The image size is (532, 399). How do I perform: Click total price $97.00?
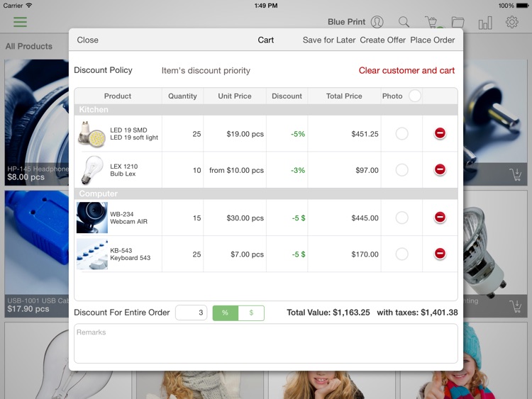tap(367, 170)
